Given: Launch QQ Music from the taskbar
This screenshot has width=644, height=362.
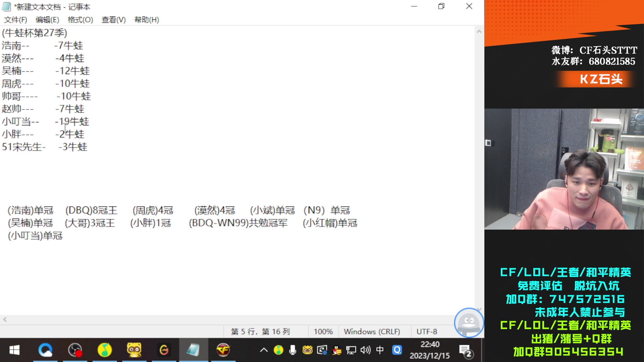Looking at the screenshot, I should [x=105, y=351].
